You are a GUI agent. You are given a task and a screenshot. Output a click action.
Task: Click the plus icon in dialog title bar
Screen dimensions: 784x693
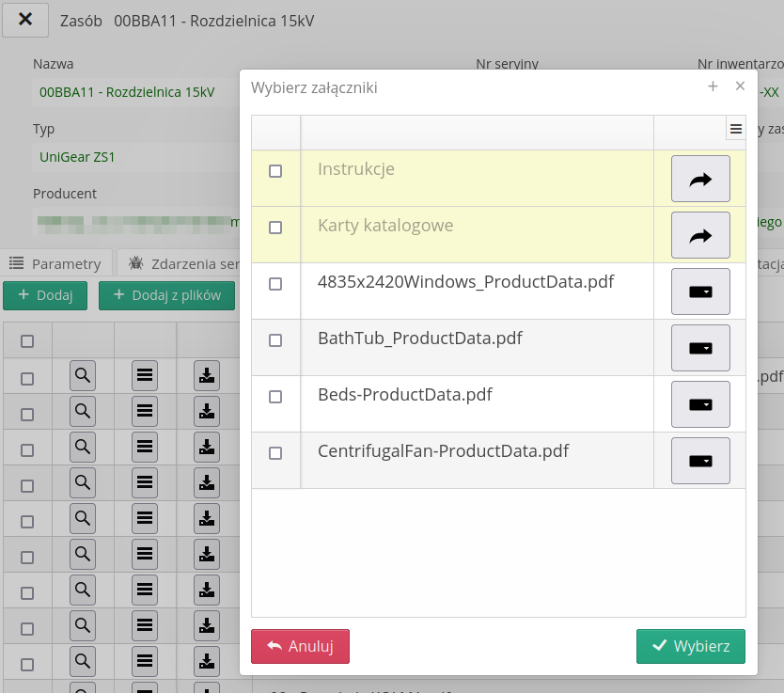[713, 87]
